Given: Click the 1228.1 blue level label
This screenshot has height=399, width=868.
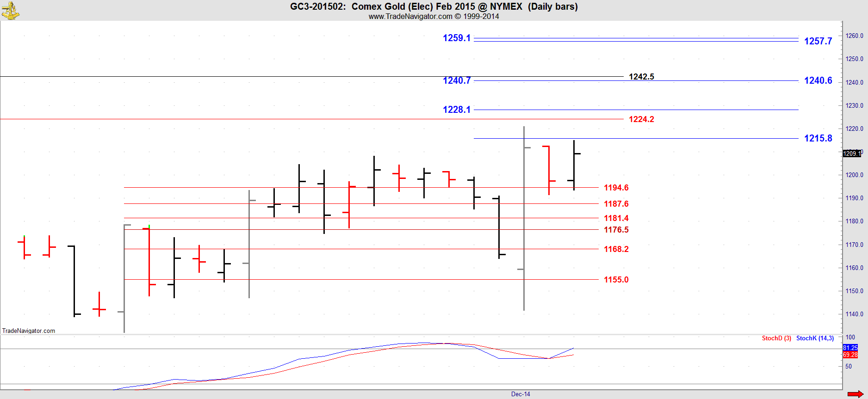Looking at the screenshot, I should (x=456, y=110).
